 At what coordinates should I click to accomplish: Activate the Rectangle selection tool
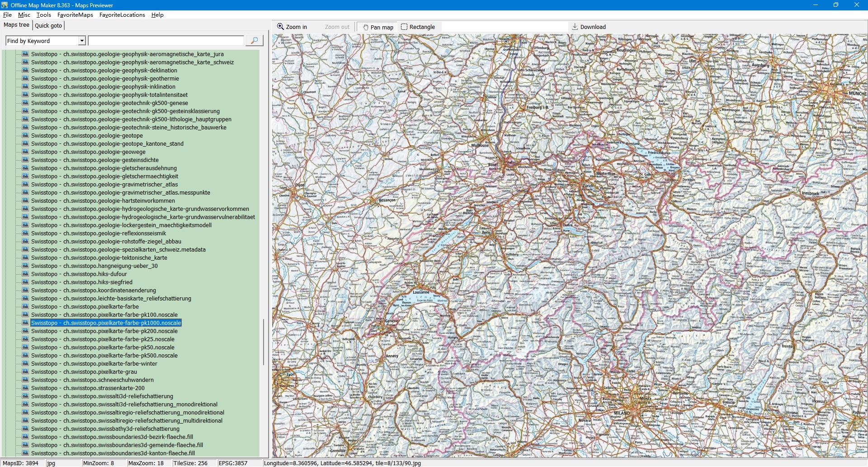click(x=418, y=27)
